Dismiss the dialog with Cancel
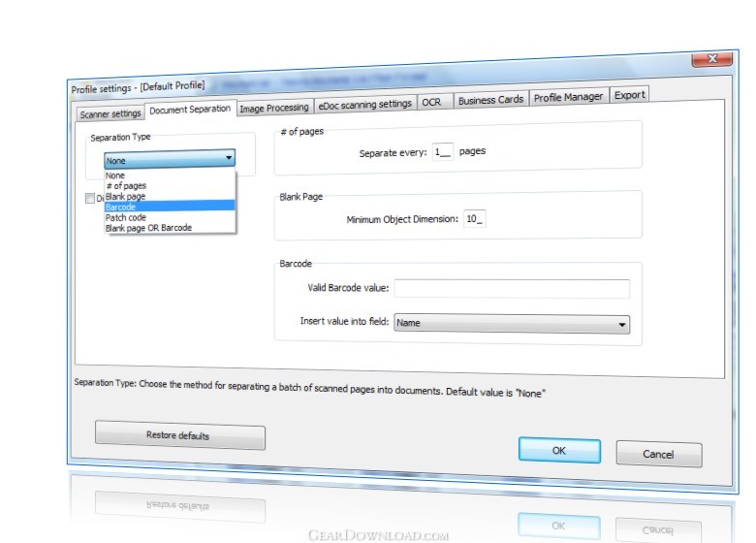756x543 pixels. [x=659, y=454]
